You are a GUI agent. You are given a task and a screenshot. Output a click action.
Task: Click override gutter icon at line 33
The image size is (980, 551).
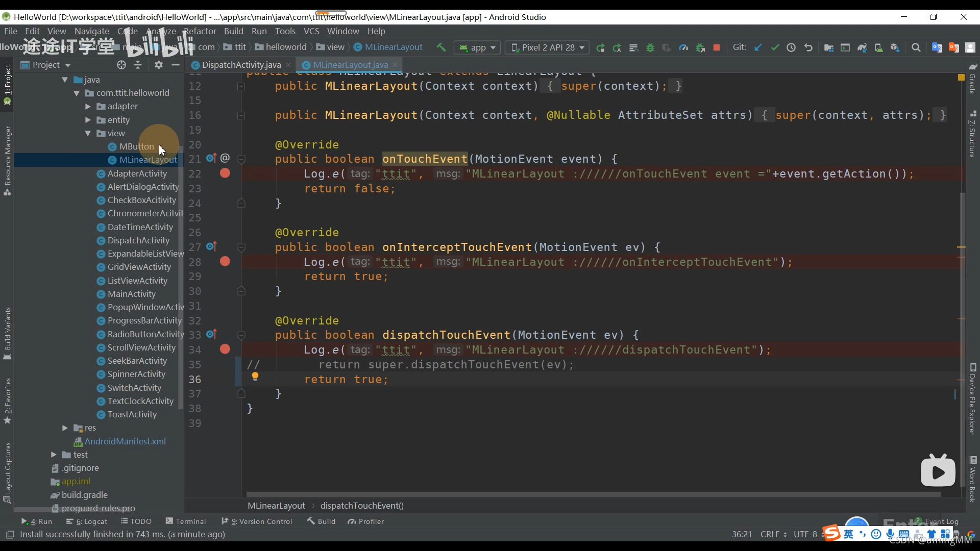(x=211, y=334)
